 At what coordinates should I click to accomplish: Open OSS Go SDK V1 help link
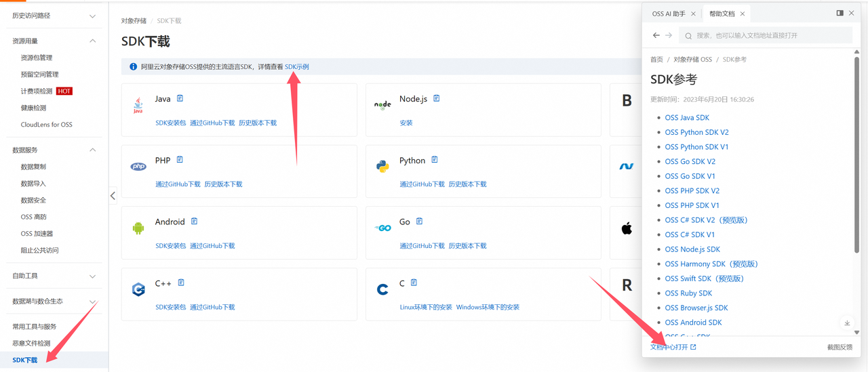[x=690, y=176]
